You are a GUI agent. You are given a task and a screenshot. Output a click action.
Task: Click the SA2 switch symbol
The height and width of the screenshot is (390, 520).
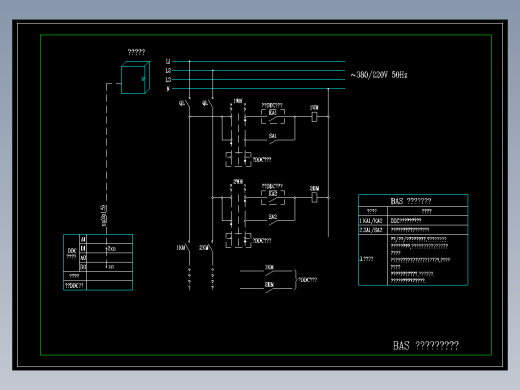(x=273, y=220)
